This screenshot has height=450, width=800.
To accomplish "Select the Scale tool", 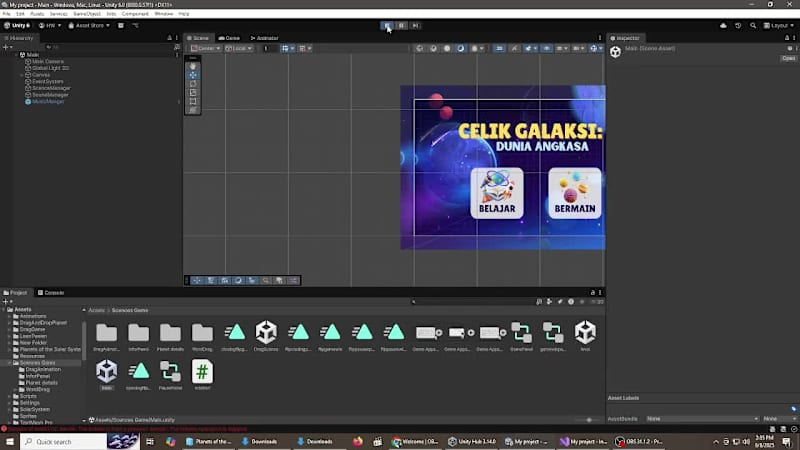I will tap(193, 92).
